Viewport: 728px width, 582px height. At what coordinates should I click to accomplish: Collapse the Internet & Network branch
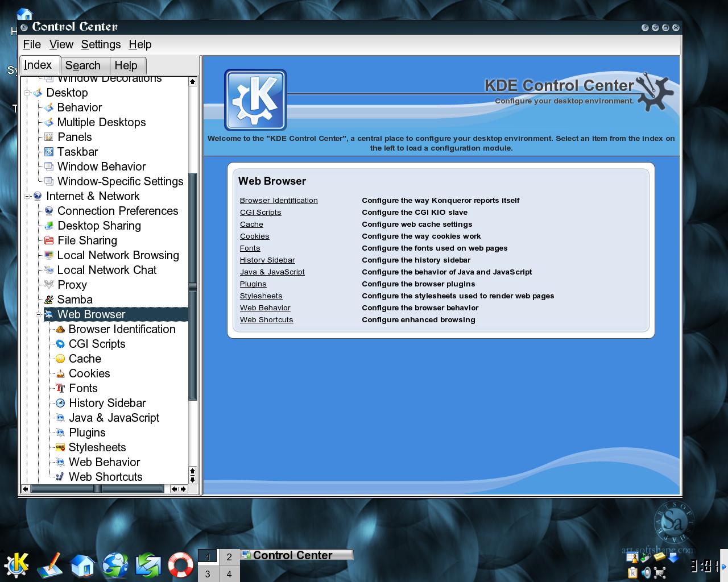pyautogui.click(x=27, y=196)
